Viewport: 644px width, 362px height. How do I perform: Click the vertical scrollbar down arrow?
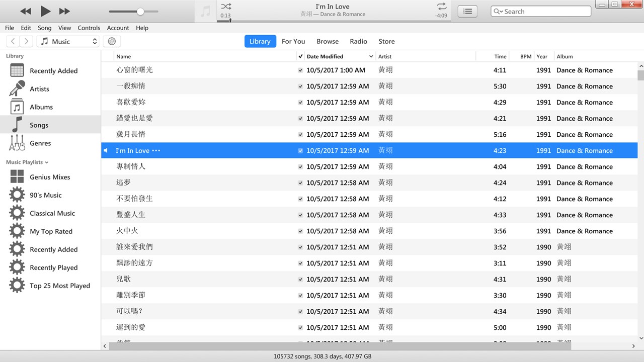tap(640, 338)
